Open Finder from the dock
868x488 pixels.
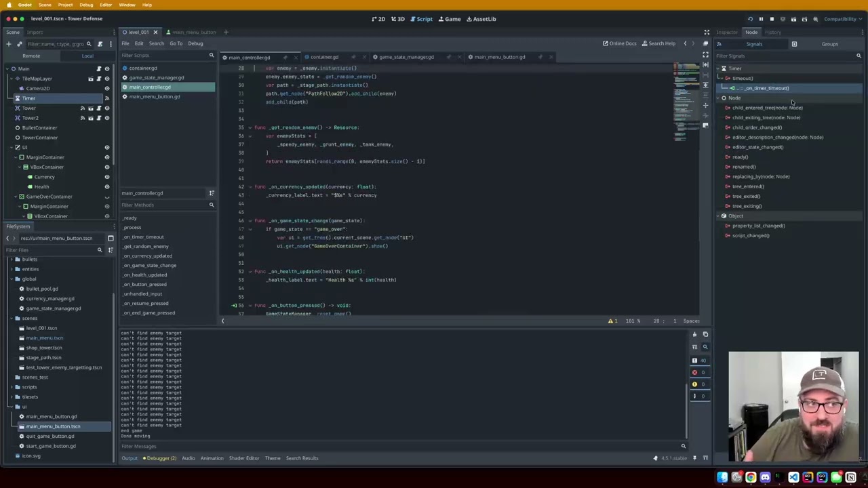point(722,478)
